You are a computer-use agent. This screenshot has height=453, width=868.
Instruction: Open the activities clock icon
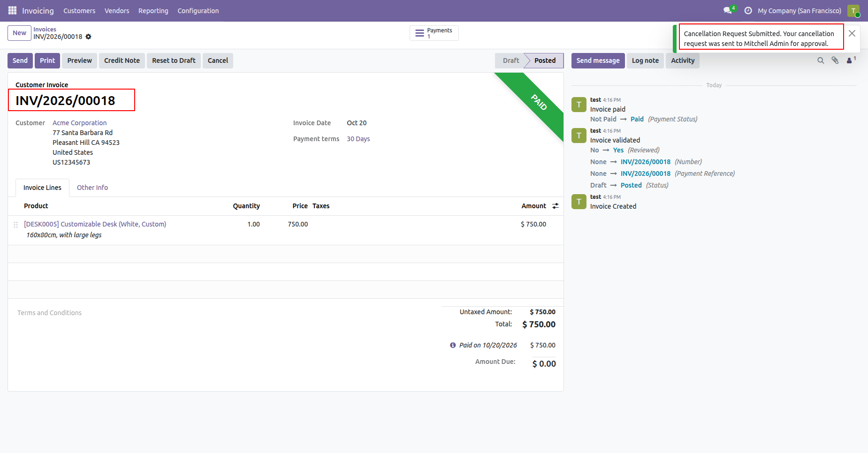748,10
